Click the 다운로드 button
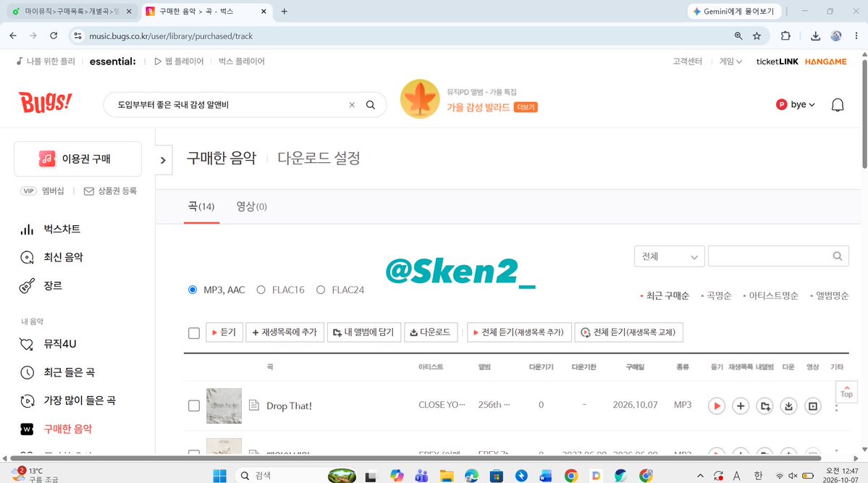The image size is (868, 483). (x=430, y=332)
